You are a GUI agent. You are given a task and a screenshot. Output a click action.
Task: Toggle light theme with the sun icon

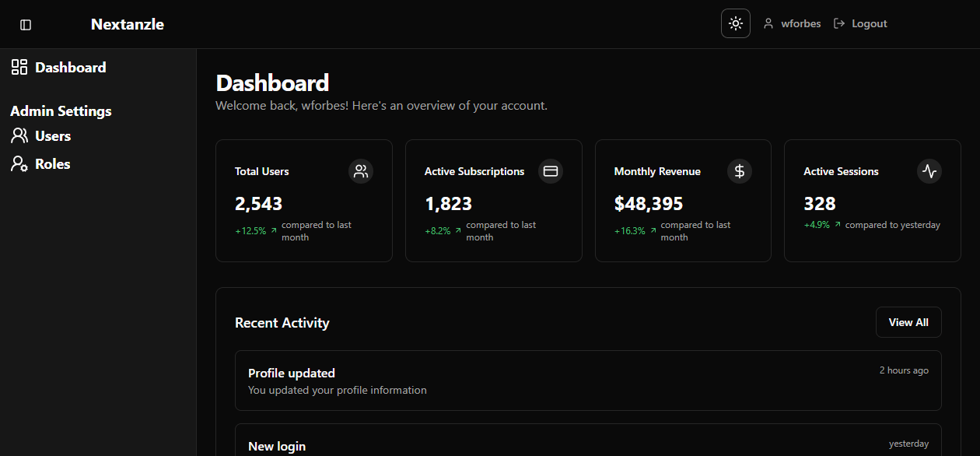[736, 23]
